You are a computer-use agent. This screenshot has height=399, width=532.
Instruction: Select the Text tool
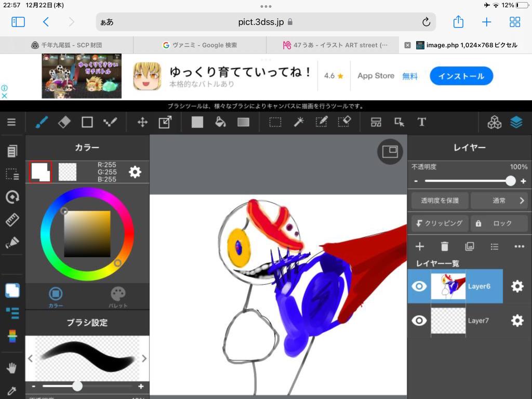[422, 122]
